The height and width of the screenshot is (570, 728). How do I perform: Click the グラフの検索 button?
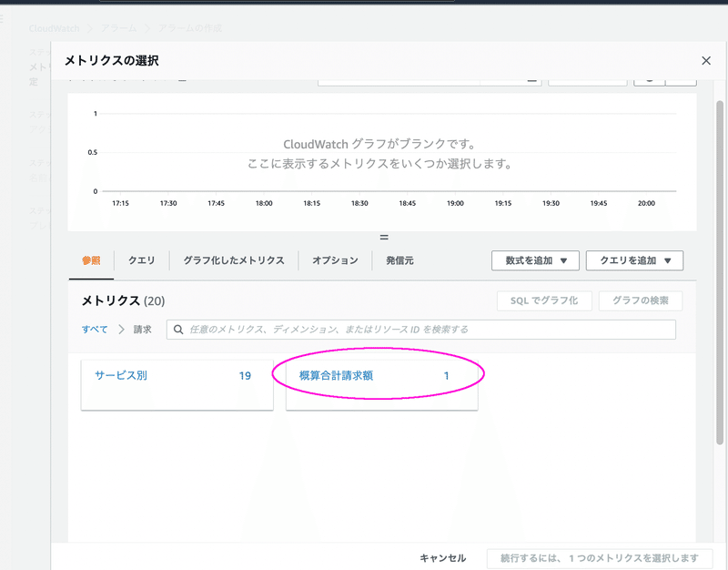click(641, 300)
